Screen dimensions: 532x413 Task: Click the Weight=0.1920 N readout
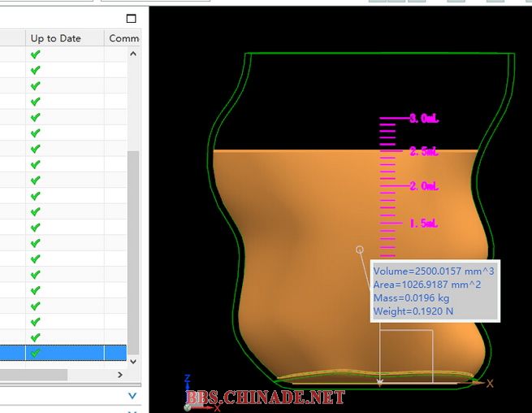point(413,311)
